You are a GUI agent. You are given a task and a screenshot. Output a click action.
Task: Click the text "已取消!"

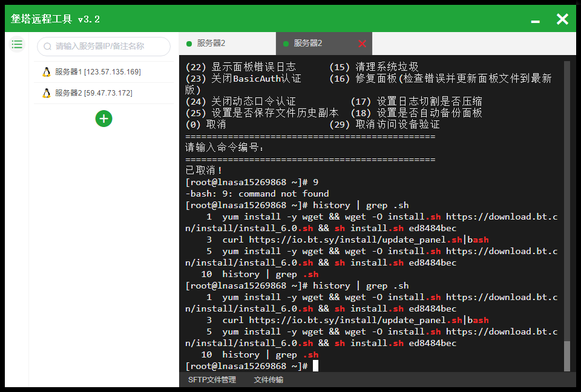click(x=203, y=171)
